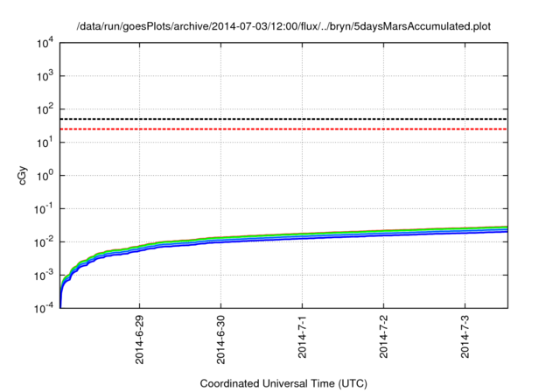Click the cGy y-axis label

click(22, 176)
